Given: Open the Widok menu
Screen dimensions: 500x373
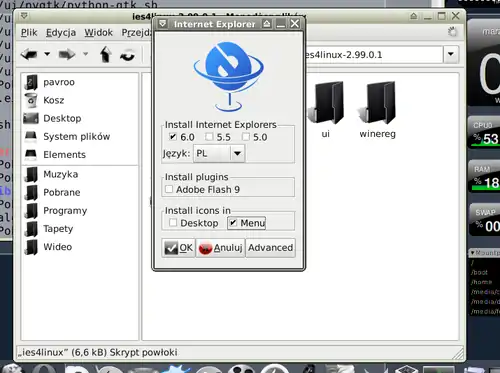Looking at the screenshot, I should click(98, 33).
